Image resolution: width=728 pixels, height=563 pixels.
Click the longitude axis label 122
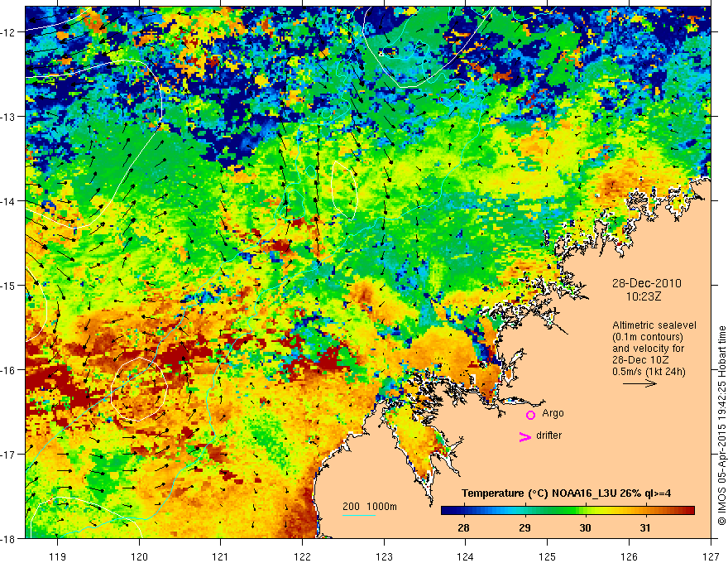pos(302,556)
